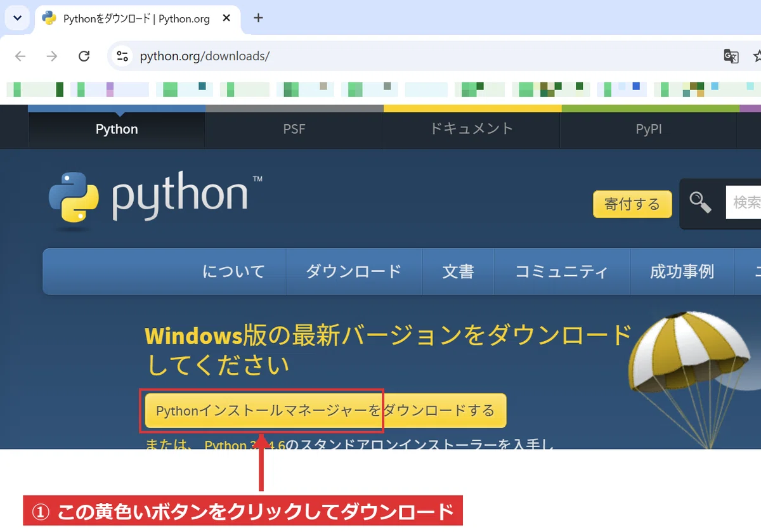Select the Python top navigation tab
This screenshot has width=761, height=532.
pyautogui.click(x=117, y=129)
